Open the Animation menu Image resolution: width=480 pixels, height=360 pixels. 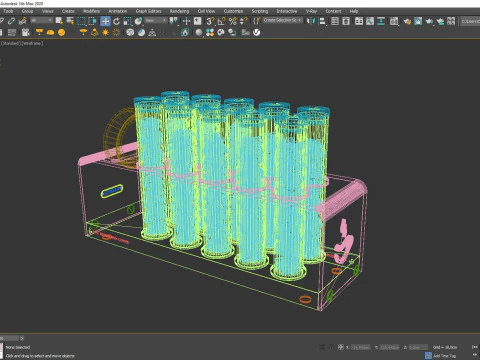tap(118, 11)
